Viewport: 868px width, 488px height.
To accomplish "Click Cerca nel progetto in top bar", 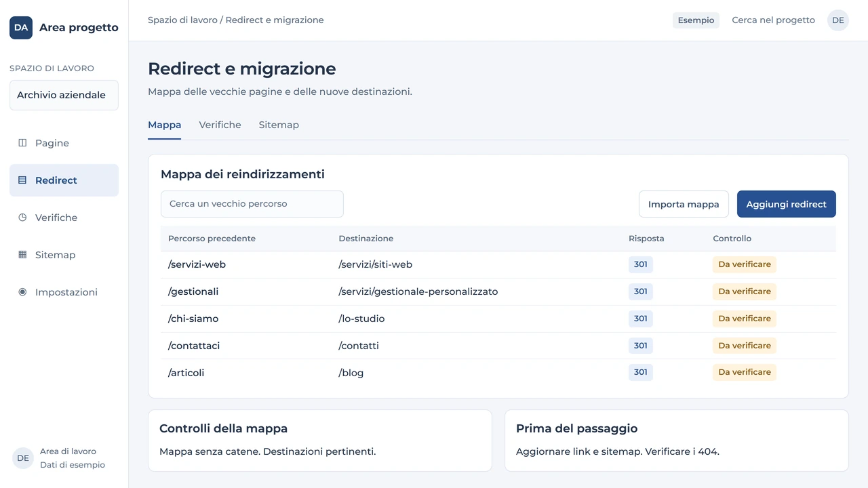I will pyautogui.click(x=773, y=20).
